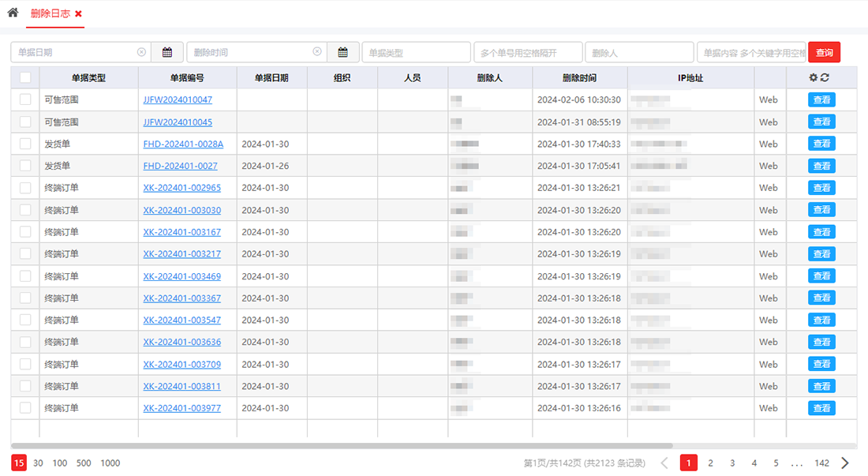This screenshot has height=476, width=868.
Task: Set page size to 100
Action: (x=60, y=463)
